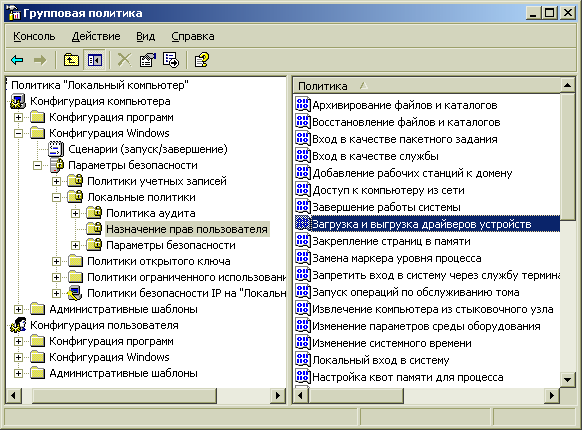Open the Help toolbar icon

click(202, 60)
